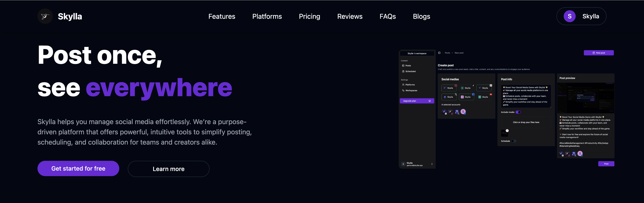Image resolution: width=644 pixels, height=203 pixels.
Task: Click the Scheduled clock icon in the sidebar
Action: (x=403, y=71)
